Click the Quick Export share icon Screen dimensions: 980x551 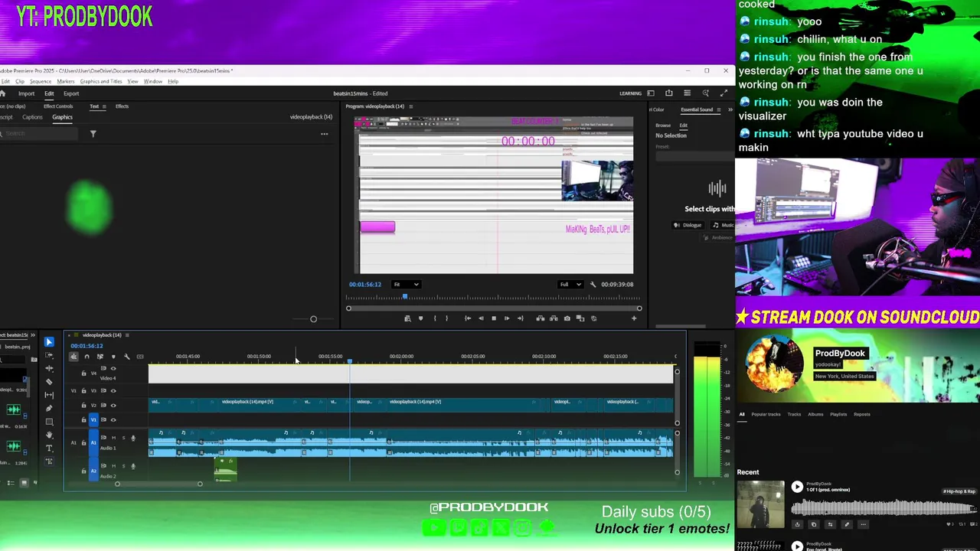668,93
